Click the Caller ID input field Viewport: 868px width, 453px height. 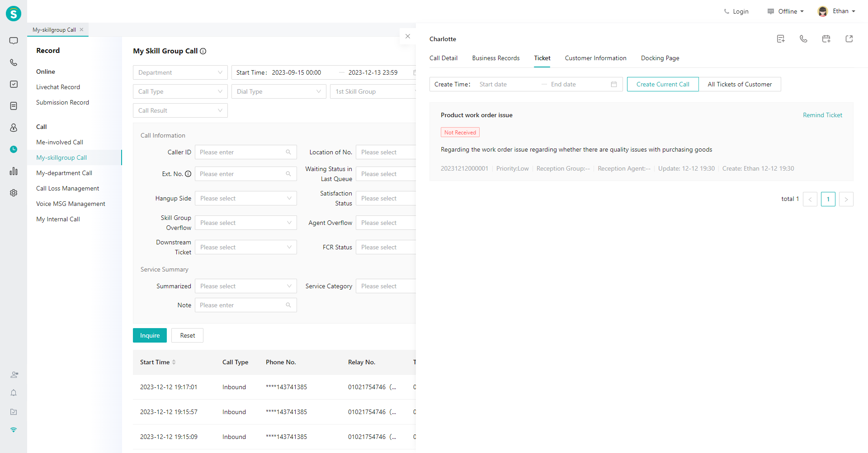[x=246, y=152]
